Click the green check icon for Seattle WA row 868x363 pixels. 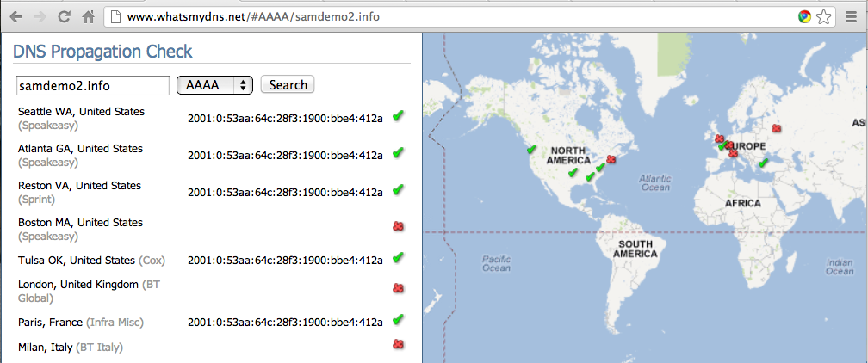click(398, 115)
